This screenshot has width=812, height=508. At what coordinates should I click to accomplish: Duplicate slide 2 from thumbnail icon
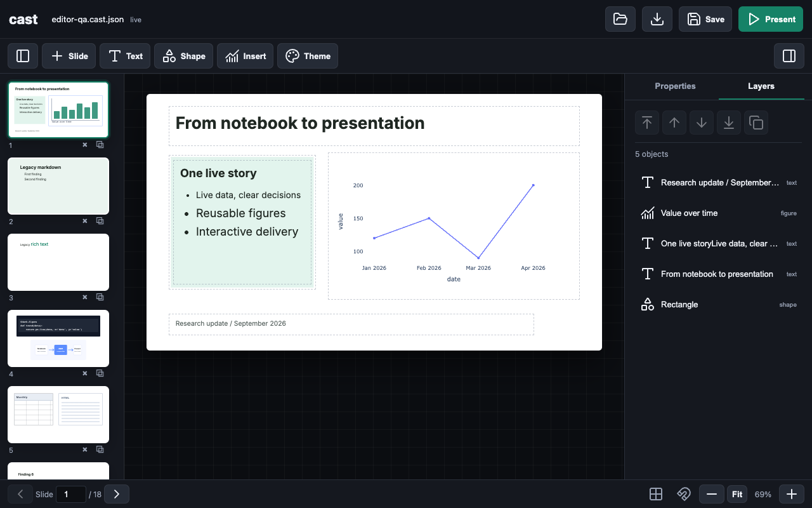[x=100, y=221]
